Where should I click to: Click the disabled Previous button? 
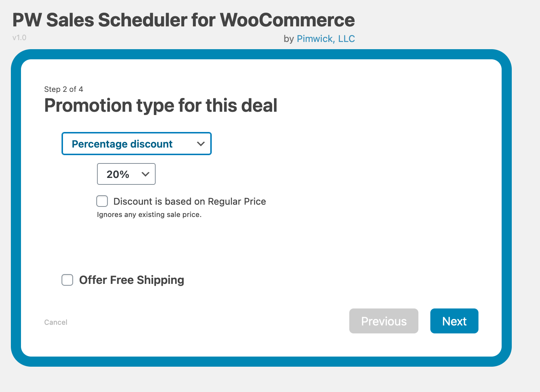click(384, 321)
